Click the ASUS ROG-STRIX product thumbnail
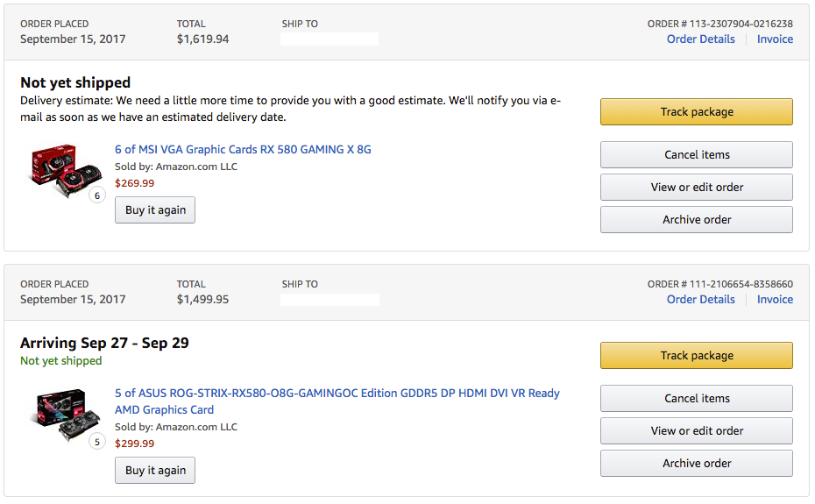815x504 pixels. (67, 415)
